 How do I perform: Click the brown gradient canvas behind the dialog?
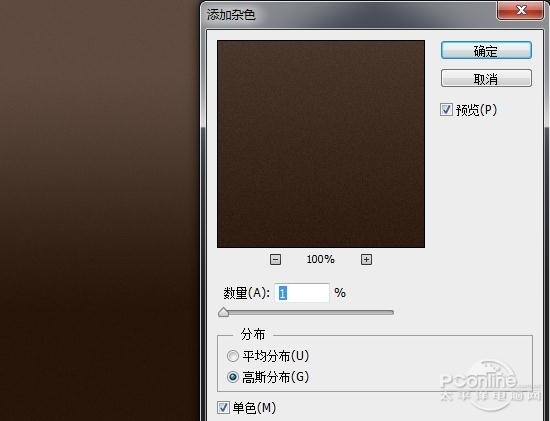pos(100,210)
